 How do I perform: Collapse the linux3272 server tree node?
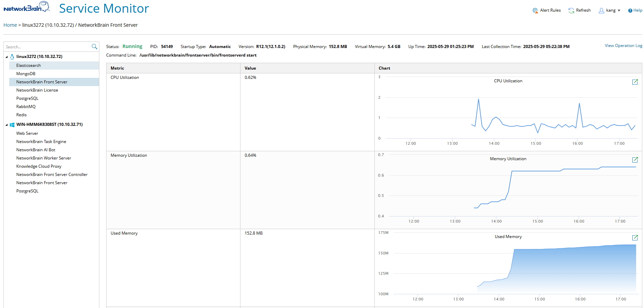coord(7,57)
